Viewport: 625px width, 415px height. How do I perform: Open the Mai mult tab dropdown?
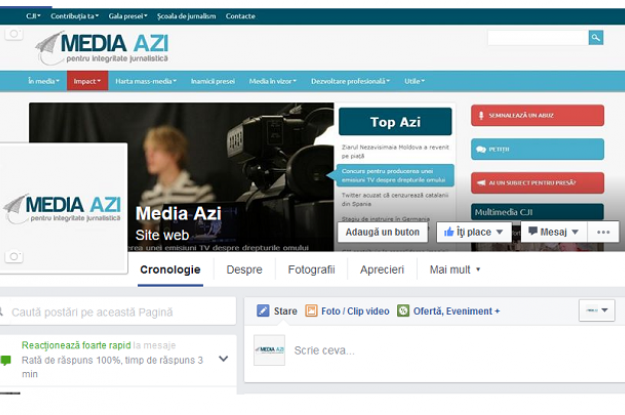click(455, 270)
